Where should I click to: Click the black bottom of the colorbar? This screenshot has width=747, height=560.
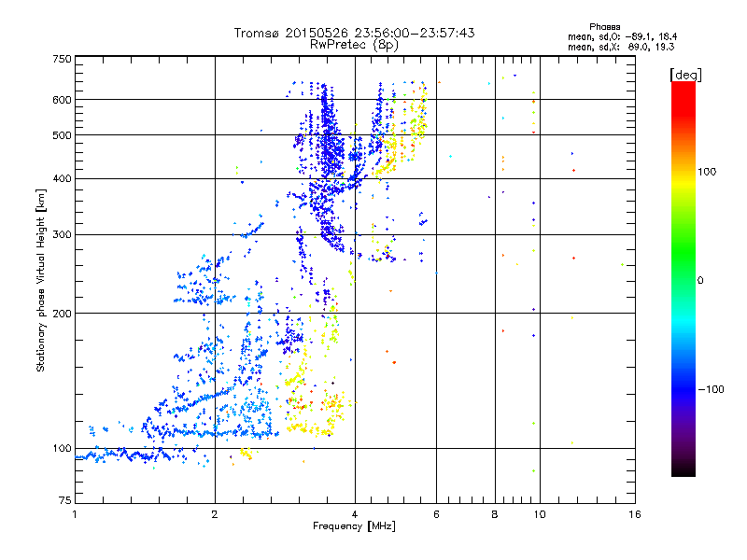[684, 469]
